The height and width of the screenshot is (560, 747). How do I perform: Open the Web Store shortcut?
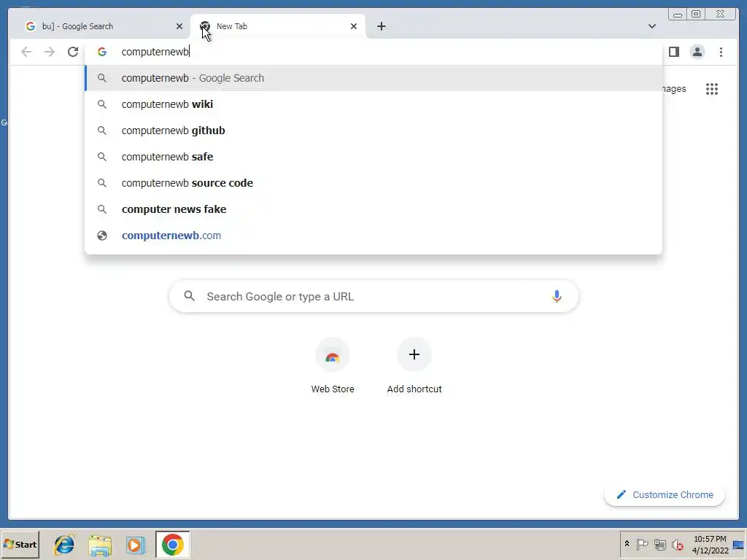pos(333,366)
